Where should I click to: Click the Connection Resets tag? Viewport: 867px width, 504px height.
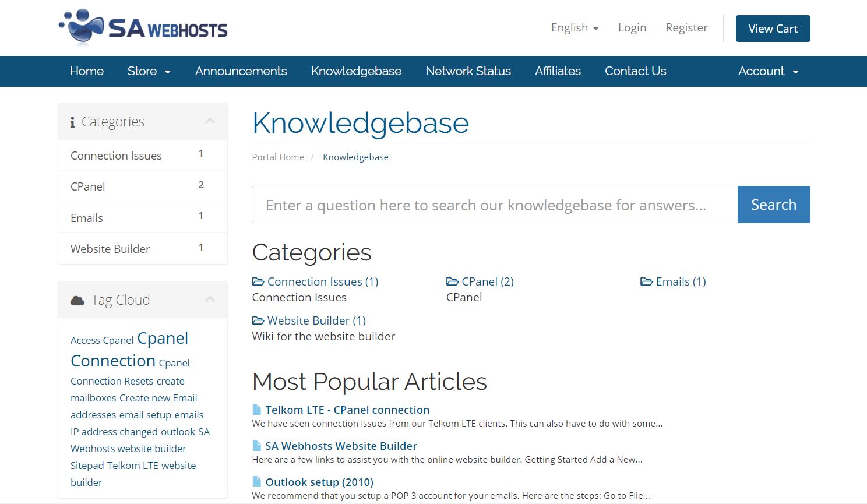[112, 381]
